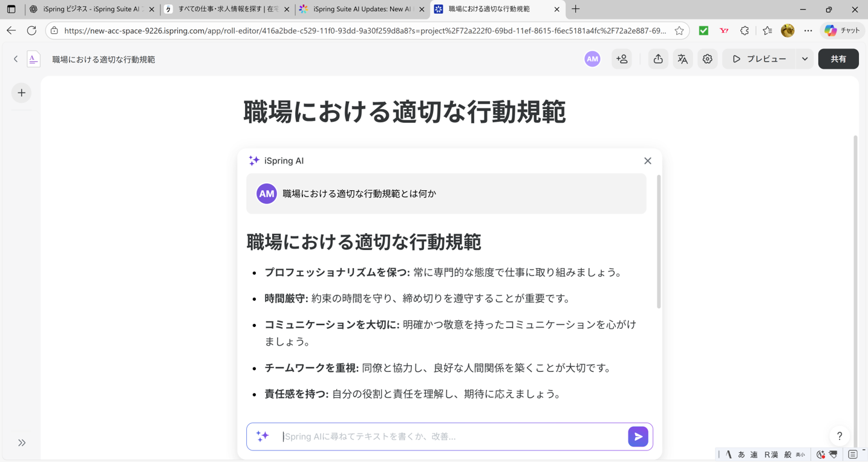Click the add collaborator icon
The width and height of the screenshot is (868, 462).
621,59
